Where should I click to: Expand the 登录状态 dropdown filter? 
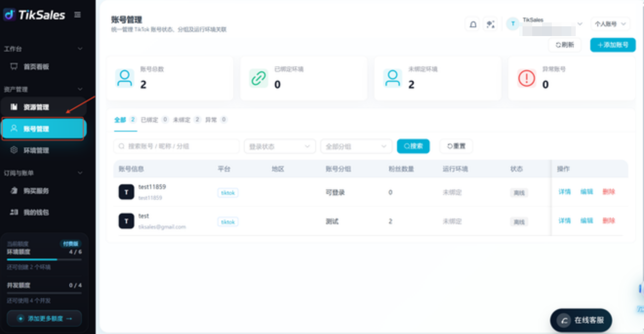(280, 146)
